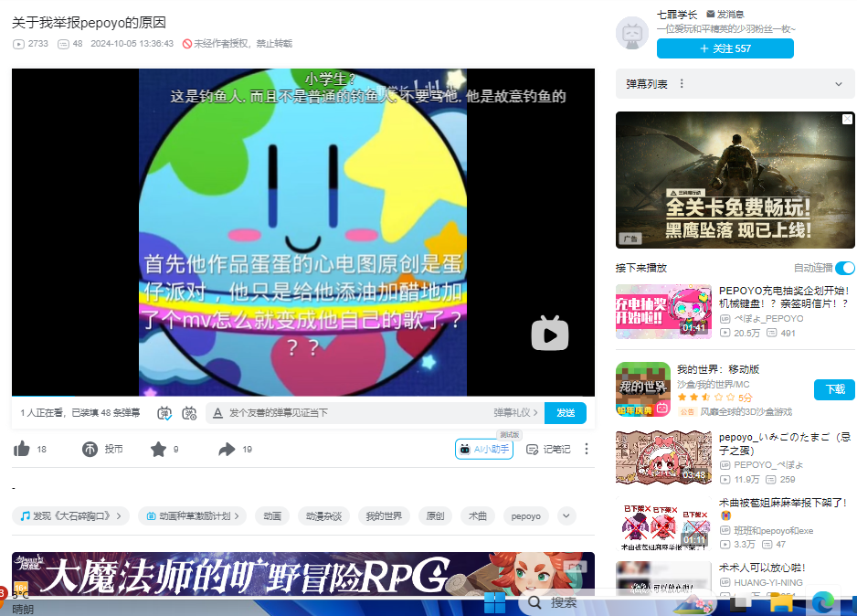Click the play count 2733
This screenshot has height=616, width=857.
point(31,44)
